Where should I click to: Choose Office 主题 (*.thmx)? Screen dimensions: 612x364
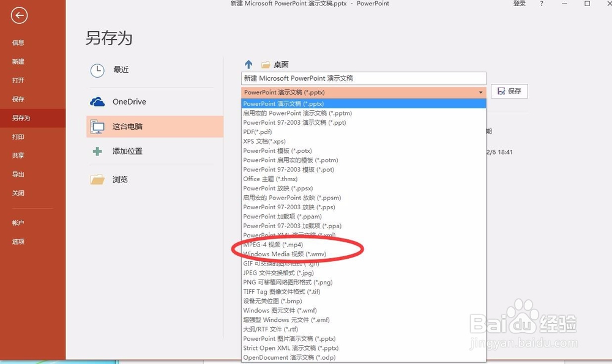click(364, 179)
